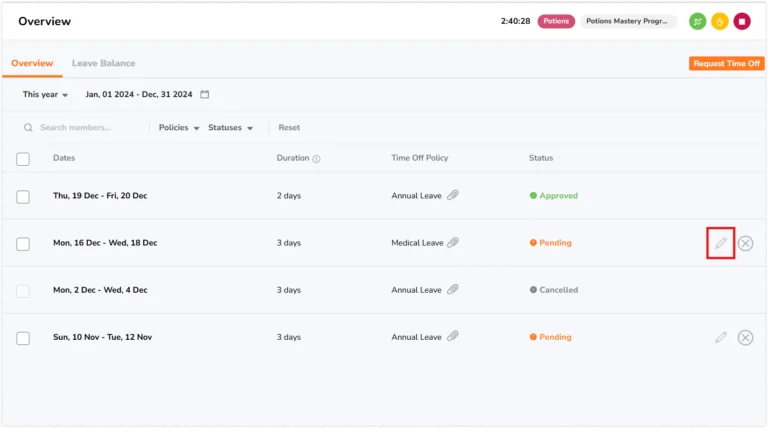768x428 pixels.
Task: Click the green sync icon in header
Action: coord(697,22)
